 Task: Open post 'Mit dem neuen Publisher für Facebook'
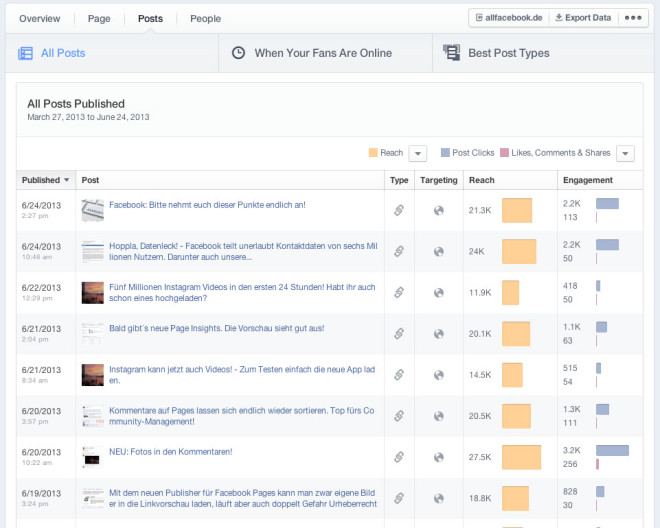coord(243,498)
